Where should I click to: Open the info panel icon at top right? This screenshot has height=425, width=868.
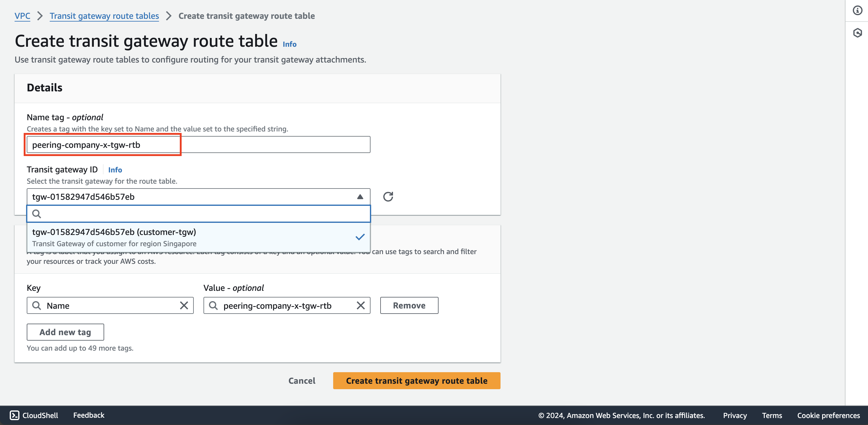coord(857,10)
